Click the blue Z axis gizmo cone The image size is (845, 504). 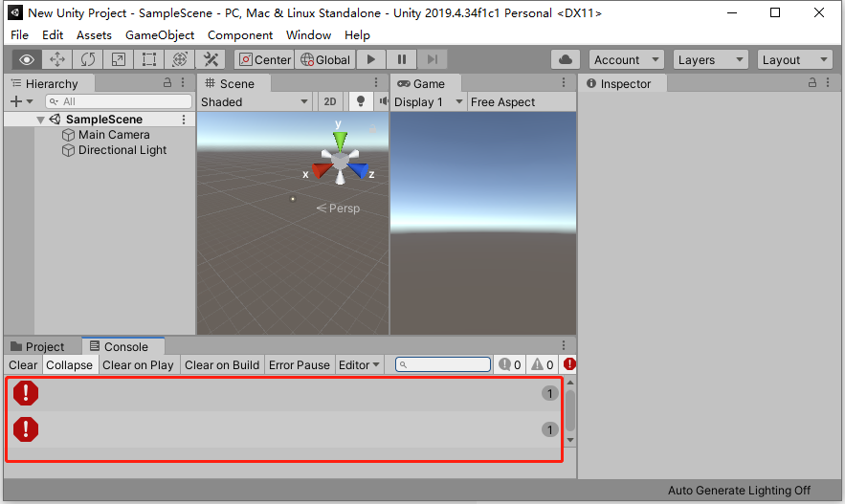click(358, 170)
